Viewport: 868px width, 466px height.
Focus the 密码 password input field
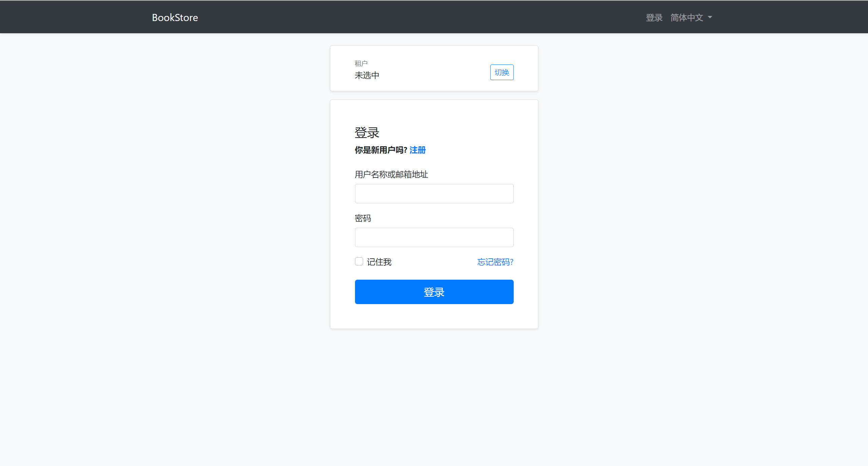434,237
